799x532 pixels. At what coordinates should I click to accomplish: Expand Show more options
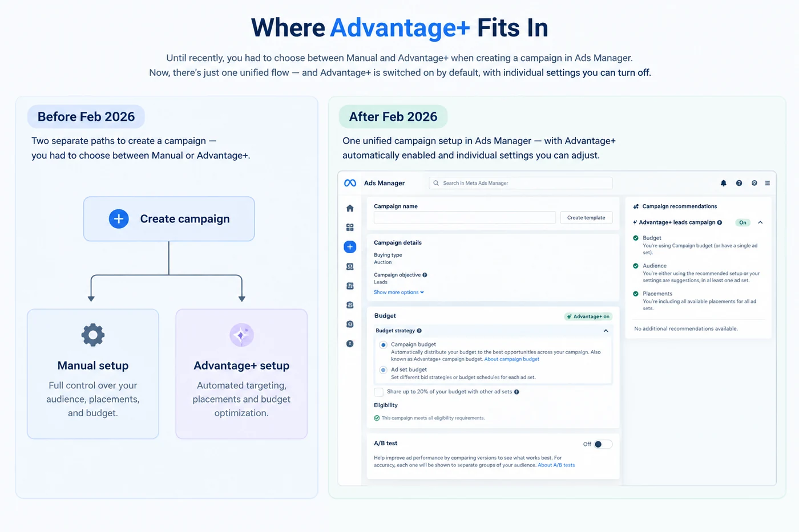tap(399, 292)
